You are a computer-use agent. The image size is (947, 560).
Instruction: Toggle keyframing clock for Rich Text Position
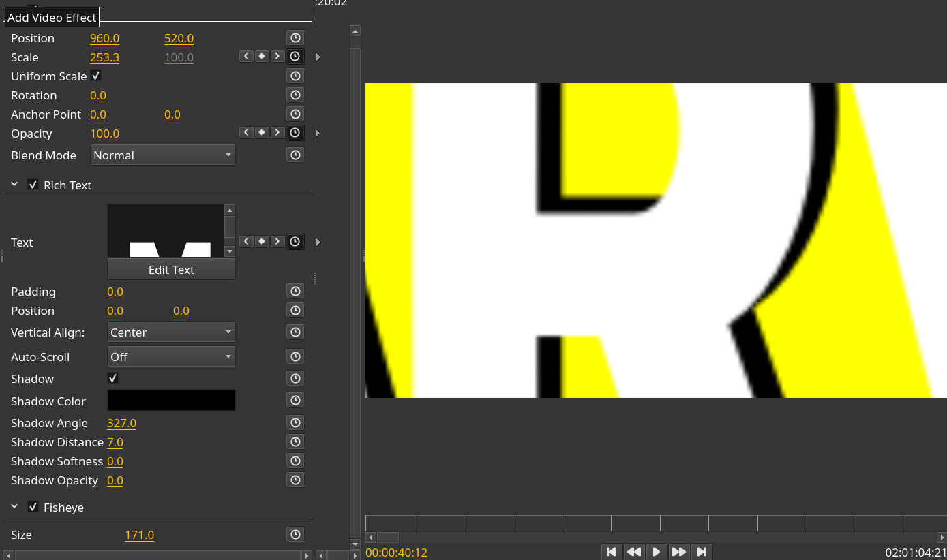(x=295, y=310)
